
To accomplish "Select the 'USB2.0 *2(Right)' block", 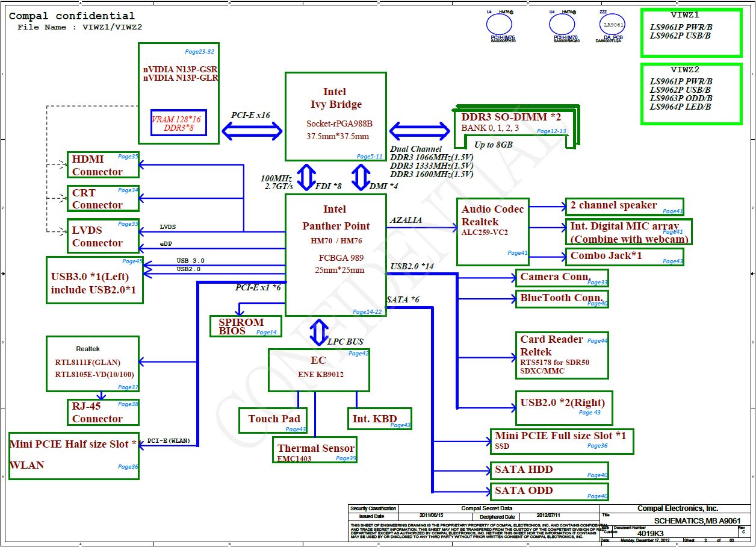I will pyautogui.click(x=564, y=408).
